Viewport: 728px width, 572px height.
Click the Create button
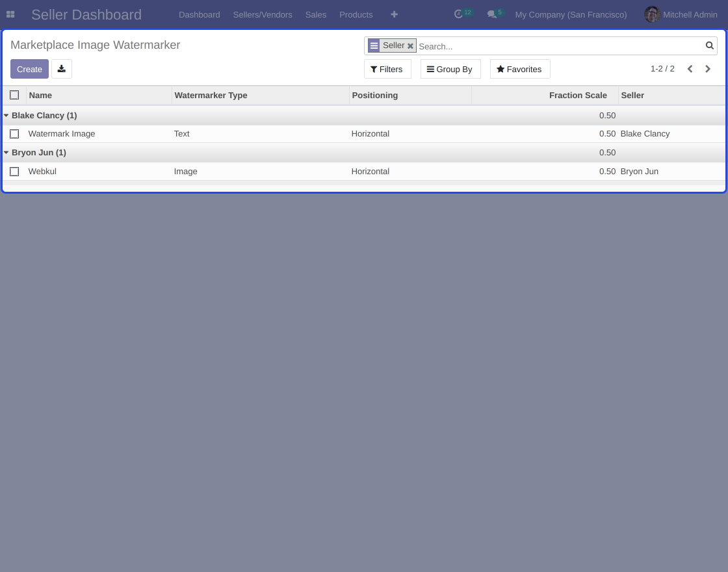(29, 69)
